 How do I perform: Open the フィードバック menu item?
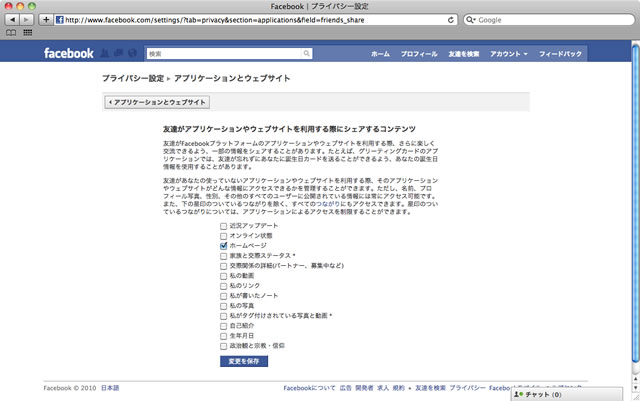click(560, 54)
